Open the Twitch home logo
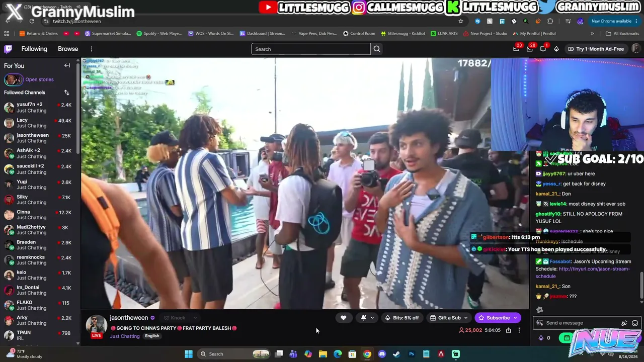 pyautogui.click(x=8, y=49)
